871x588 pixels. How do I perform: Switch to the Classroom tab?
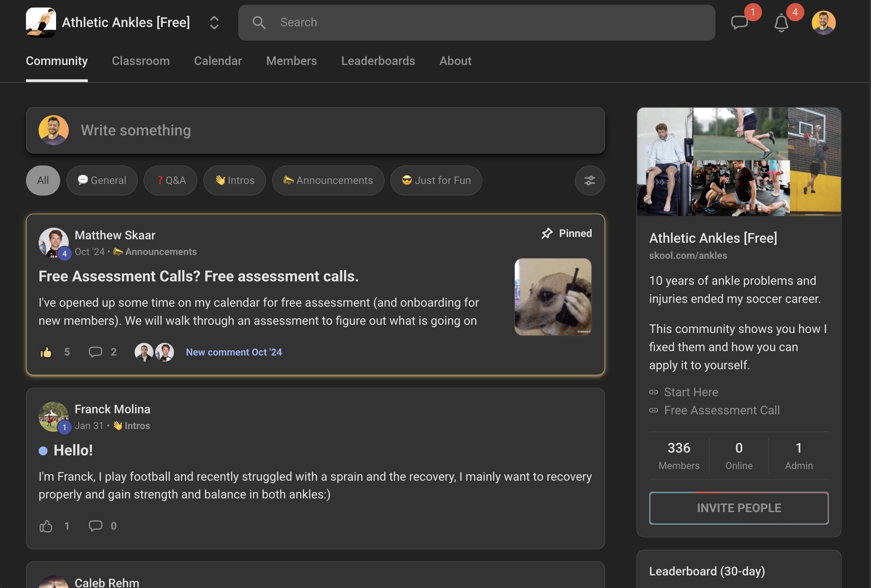[140, 61]
